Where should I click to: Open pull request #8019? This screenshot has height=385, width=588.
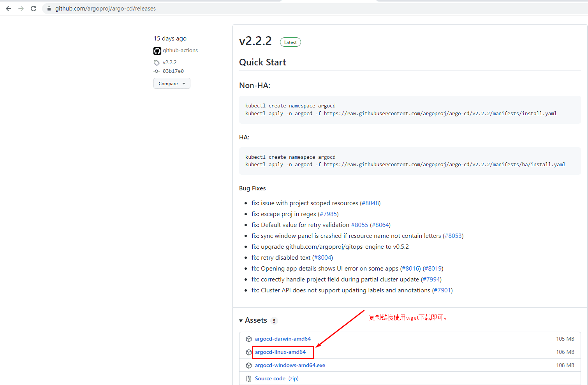(x=433, y=269)
